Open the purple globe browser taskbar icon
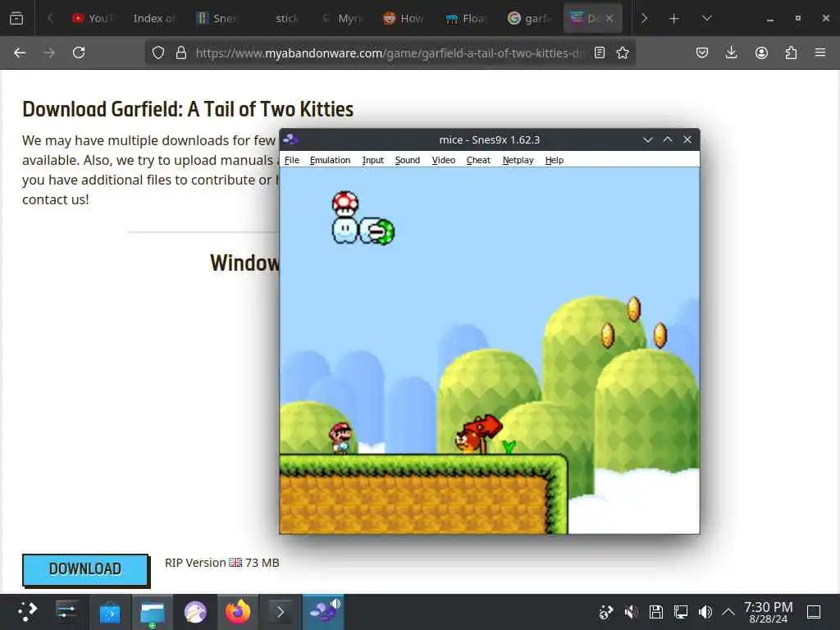 pos(195,612)
